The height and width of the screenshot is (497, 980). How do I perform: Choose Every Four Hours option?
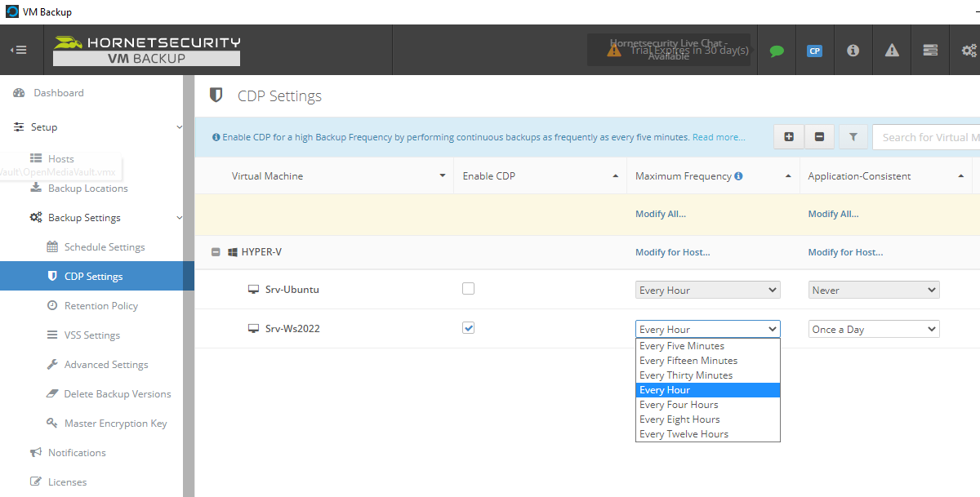tap(708, 405)
